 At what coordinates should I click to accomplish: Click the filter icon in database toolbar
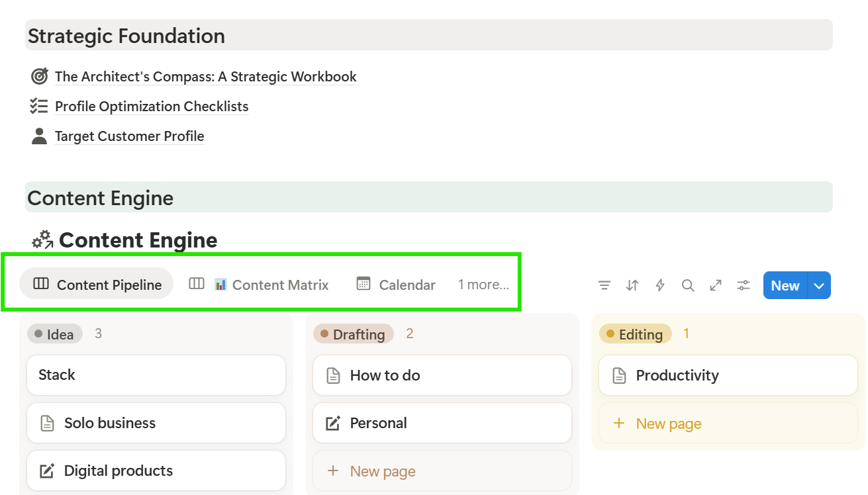[x=604, y=285]
